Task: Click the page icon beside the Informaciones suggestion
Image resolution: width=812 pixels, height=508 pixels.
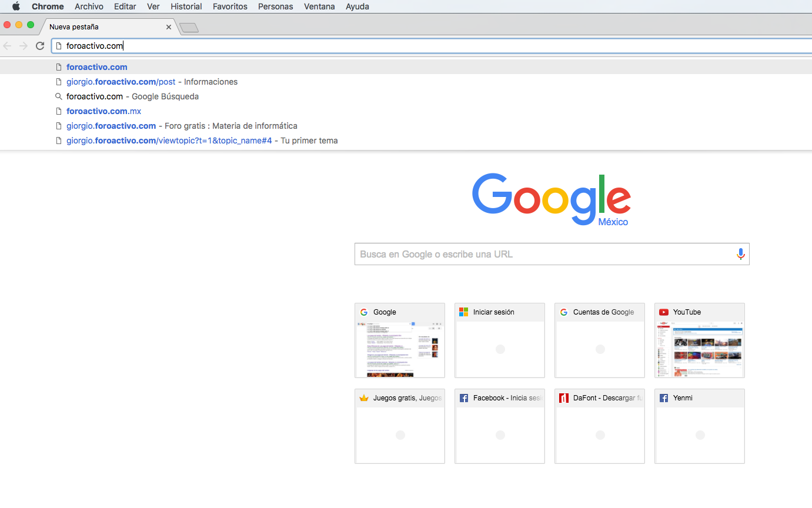Action: tap(58, 82)
